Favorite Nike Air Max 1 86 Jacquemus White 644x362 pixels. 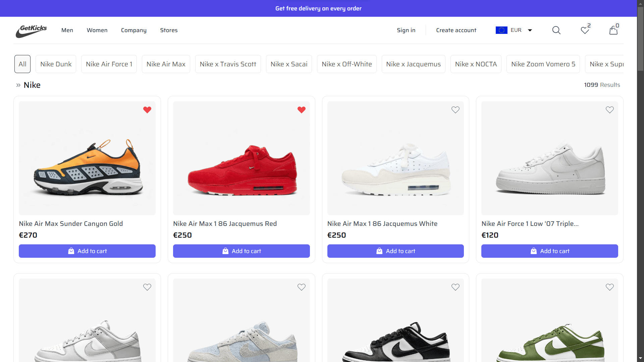click(x=455, y=110)
